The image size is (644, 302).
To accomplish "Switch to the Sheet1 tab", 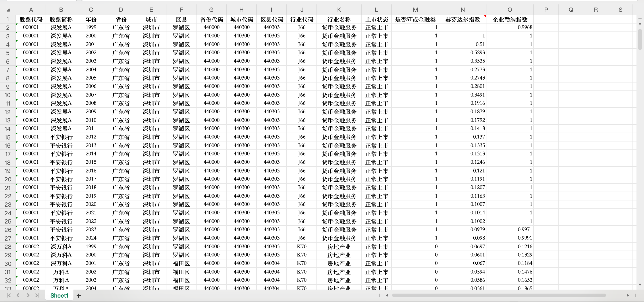I will click(59, 296).
